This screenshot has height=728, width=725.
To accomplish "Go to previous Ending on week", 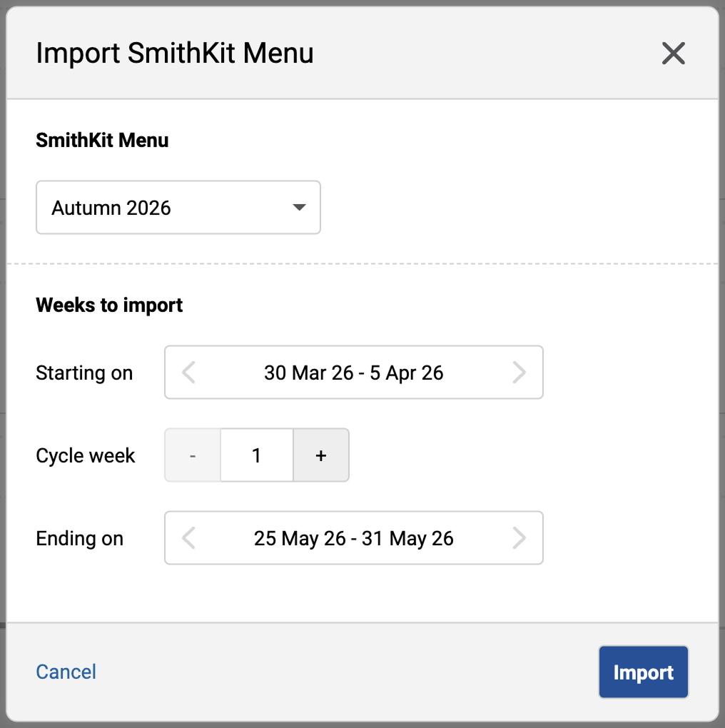I will pos(189,538).
